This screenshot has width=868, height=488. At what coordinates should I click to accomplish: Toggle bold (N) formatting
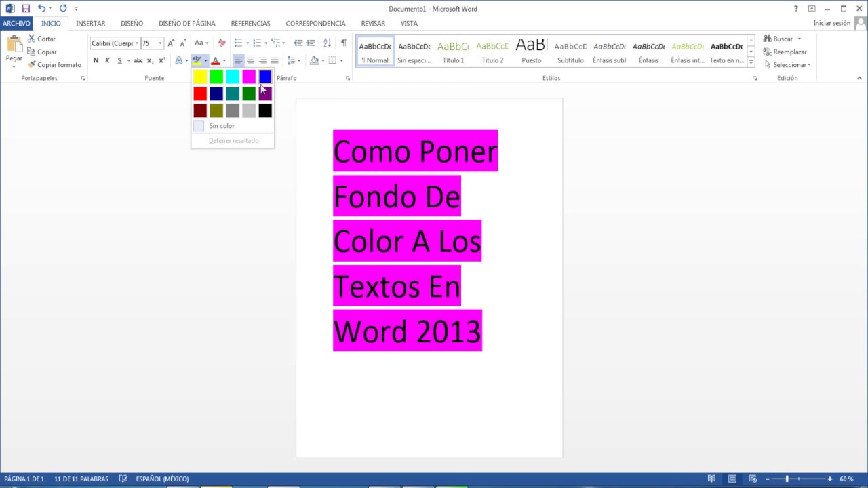(96, 60)
